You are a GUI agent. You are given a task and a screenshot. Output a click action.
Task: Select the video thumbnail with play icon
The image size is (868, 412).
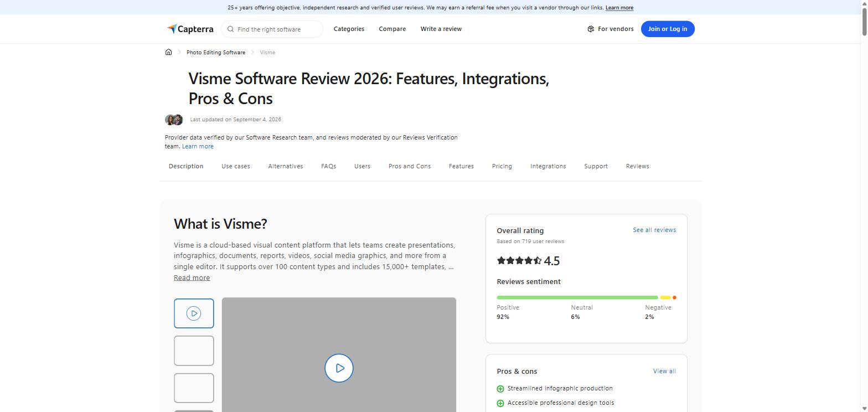tap(194, 313)
